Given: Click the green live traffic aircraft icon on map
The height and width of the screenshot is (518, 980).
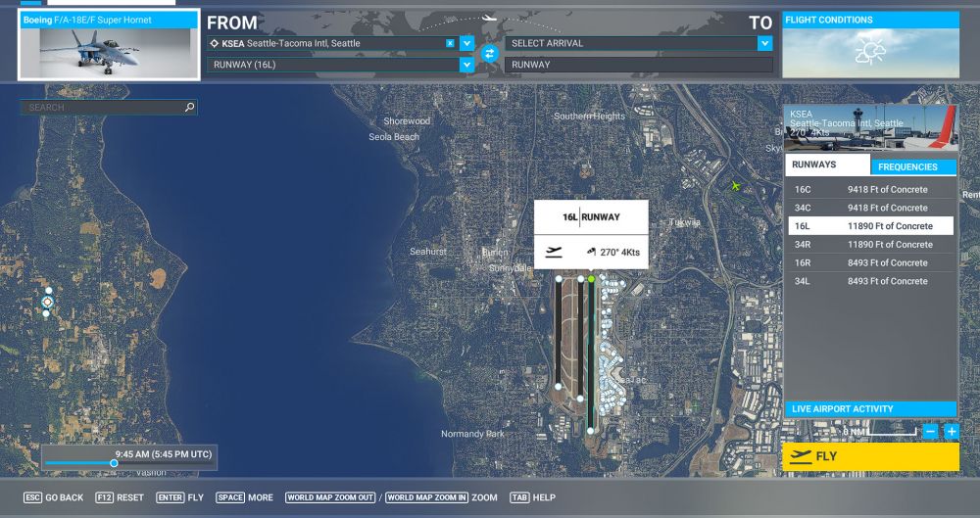Looking at the screenshot, I should pyautogui.click(x=736, y=186).
